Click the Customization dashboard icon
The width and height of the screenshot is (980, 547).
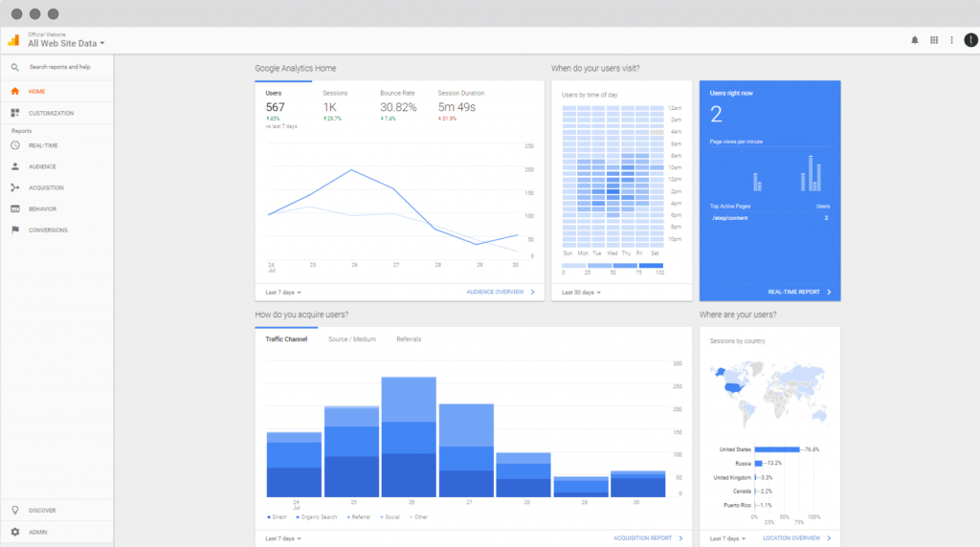pyautogui.click(x=15, y=113)
